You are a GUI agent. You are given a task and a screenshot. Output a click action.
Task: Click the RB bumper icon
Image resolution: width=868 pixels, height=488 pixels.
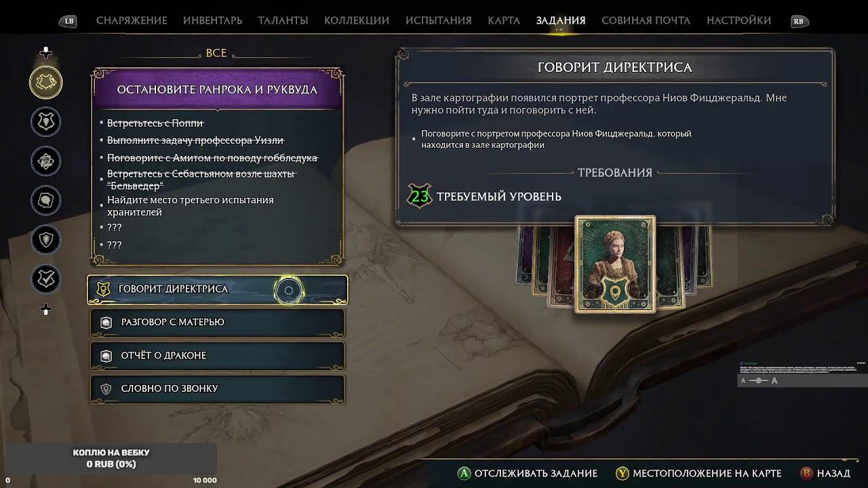pos(798,21)
